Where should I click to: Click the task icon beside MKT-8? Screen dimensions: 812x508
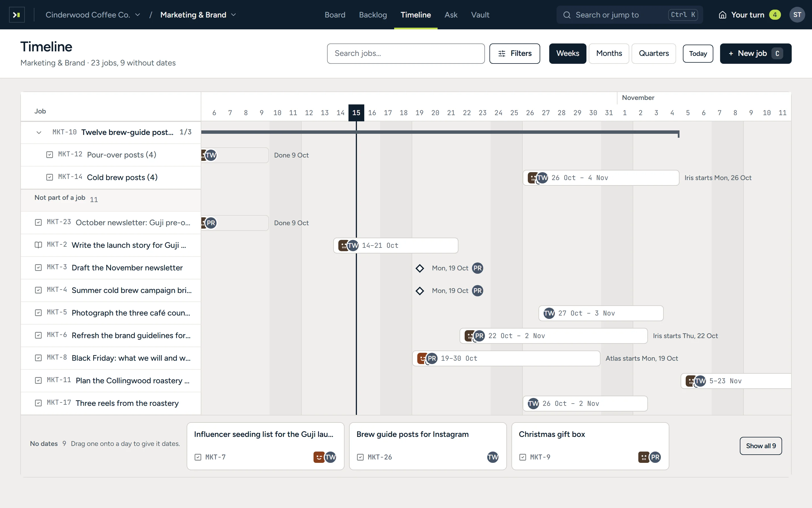coord(38,358)
